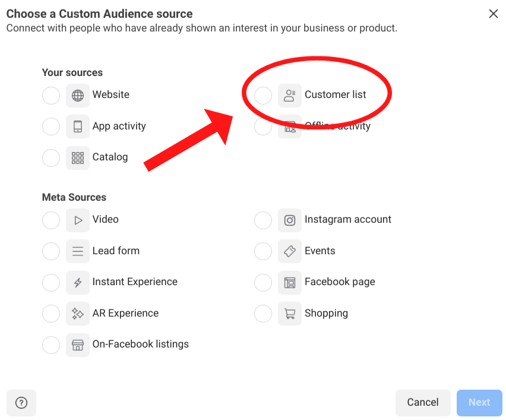The height and width of the screenshot is (420, 506).
Task: Click the globe icon beside Website
Action: (x=78, y=95)
